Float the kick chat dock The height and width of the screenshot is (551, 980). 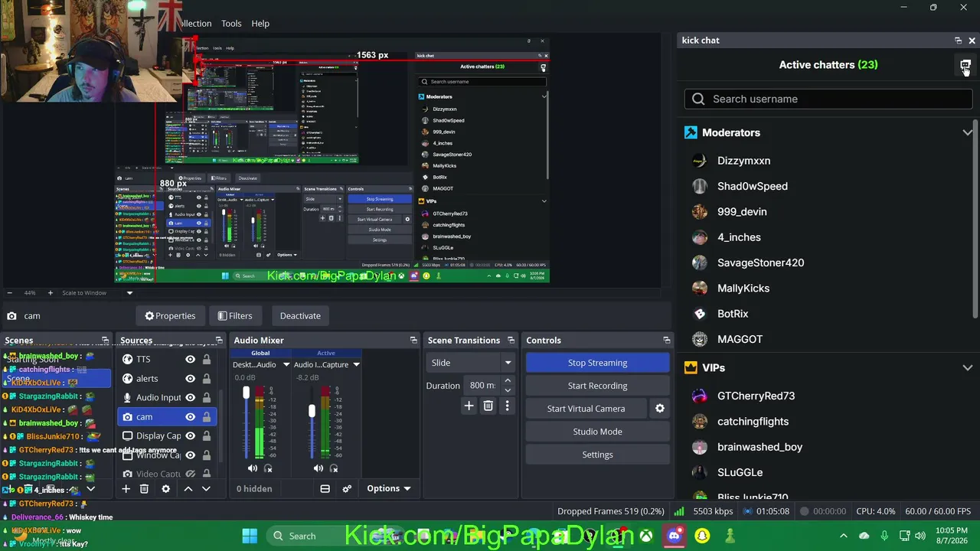pyautogui.click(x=958, y=41)
